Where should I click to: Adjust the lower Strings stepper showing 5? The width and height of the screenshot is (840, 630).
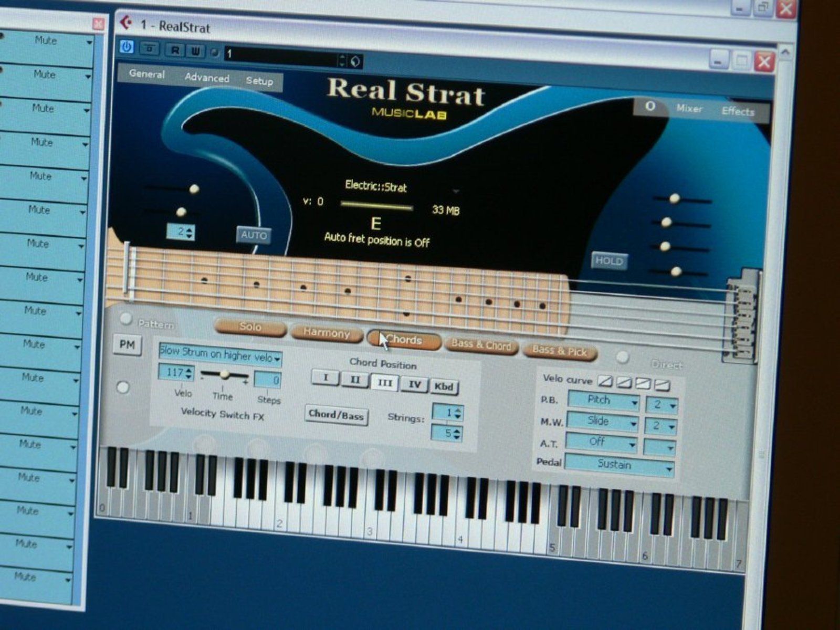pyautogui.click(x=447, y=433)
